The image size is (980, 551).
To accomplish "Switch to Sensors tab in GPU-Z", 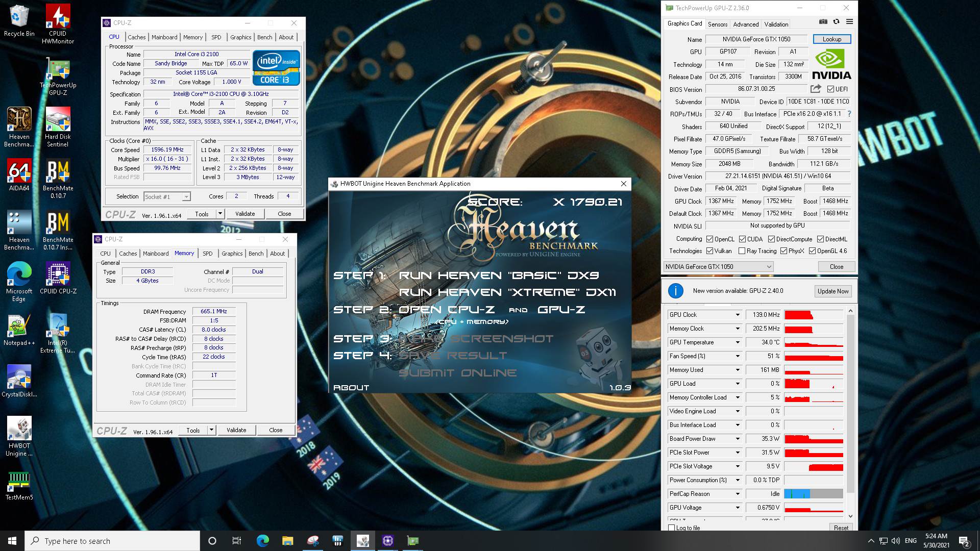I will (718, 24).
